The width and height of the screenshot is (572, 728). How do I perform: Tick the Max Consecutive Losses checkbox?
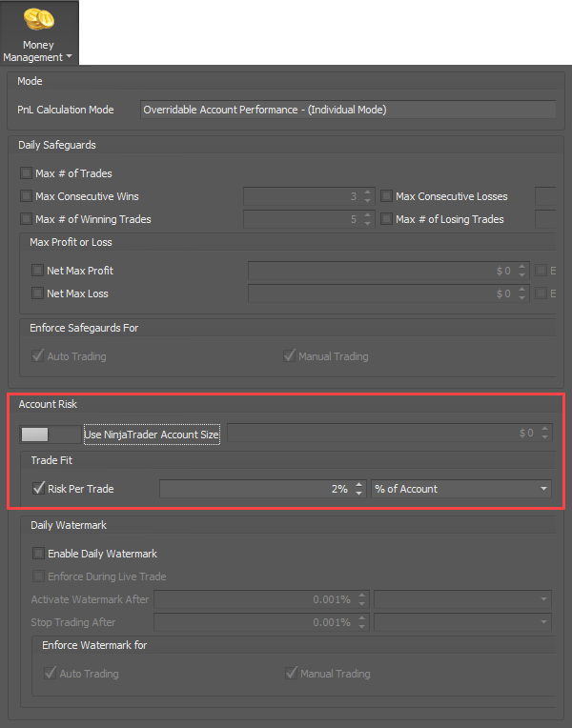tap(386, 196)
